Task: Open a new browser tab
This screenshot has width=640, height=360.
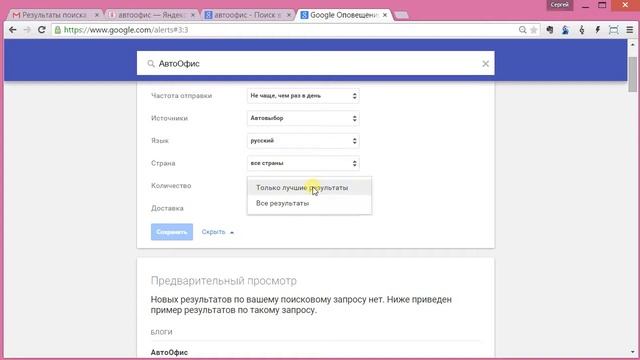Action: (x=402, y=15)
